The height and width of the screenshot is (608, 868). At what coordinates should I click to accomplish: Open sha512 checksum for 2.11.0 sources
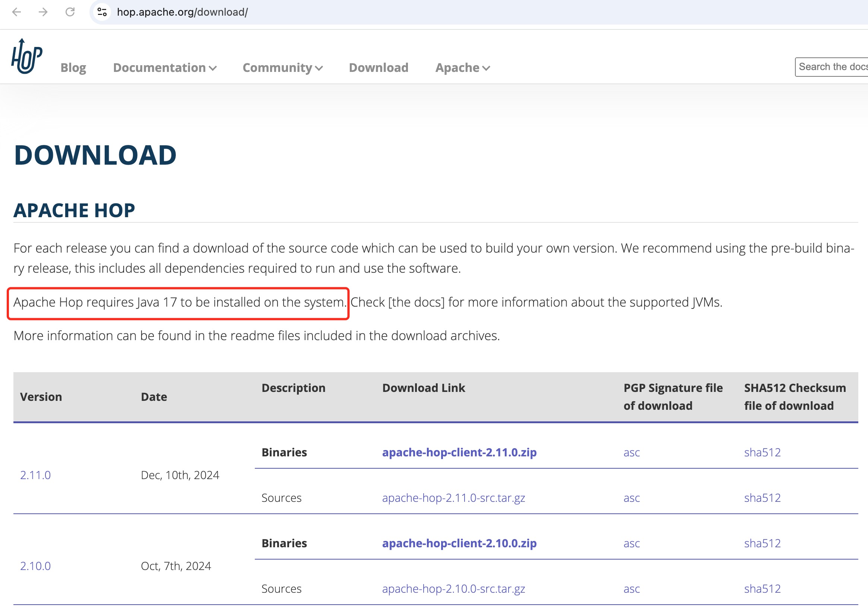point(762,498)
